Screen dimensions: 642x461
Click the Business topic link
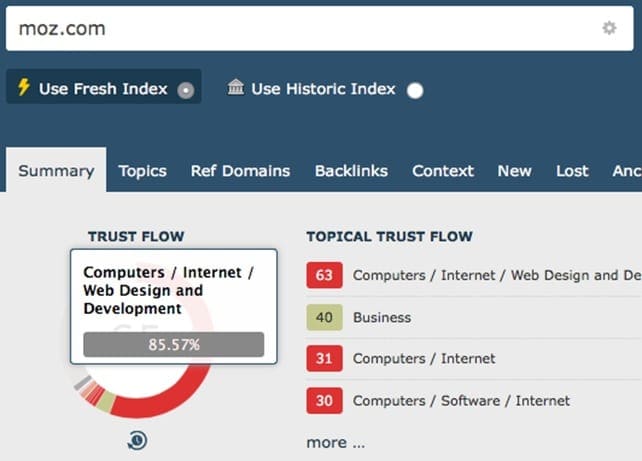point(382,317)
